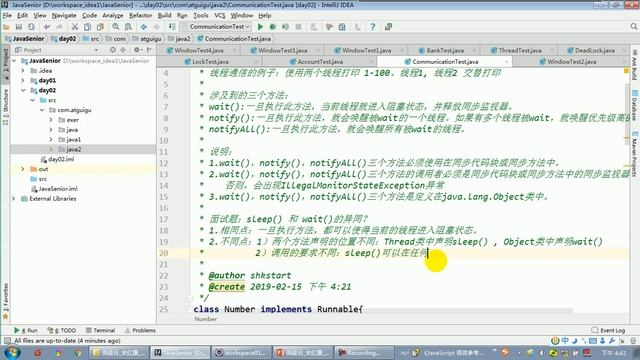Collapse the JavaSenior root node

[x=15, y=61]
